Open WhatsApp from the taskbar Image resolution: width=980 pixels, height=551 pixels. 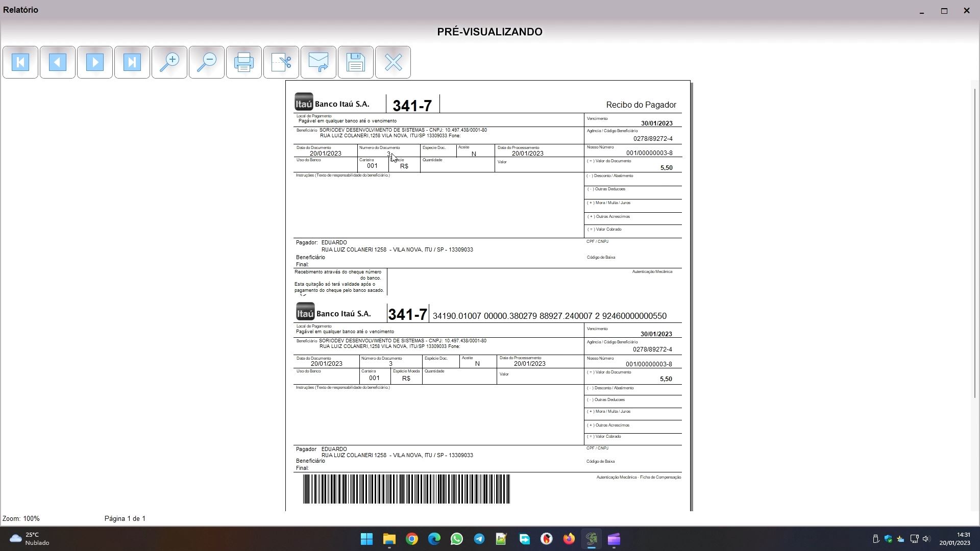[x=457, y=539]
